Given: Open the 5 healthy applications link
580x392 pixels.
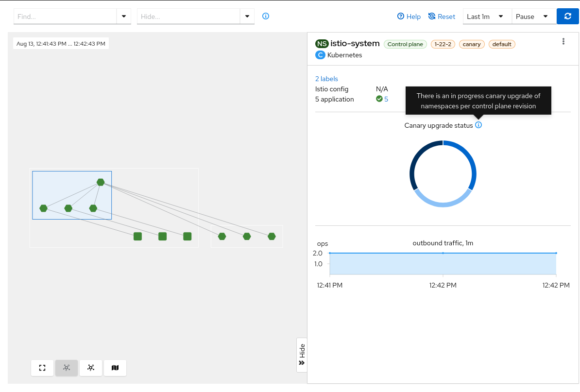Looking at the screenshot, I should click(386, 99).
